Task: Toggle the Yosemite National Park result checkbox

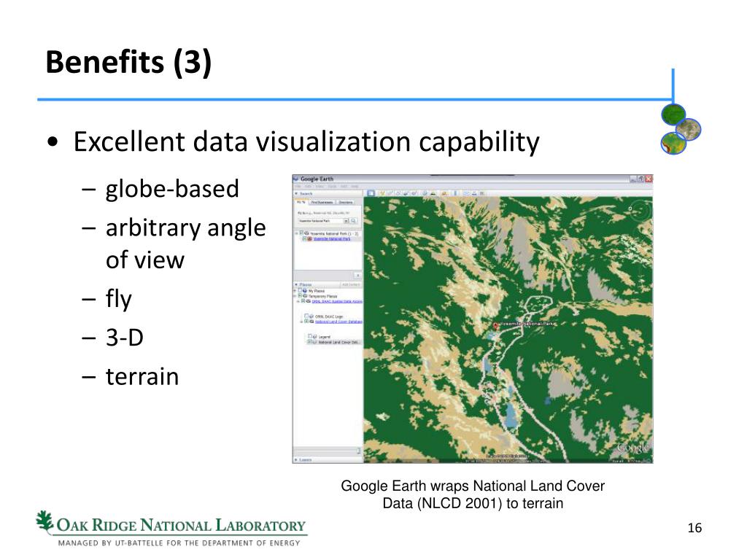Action: pos(304,238)
